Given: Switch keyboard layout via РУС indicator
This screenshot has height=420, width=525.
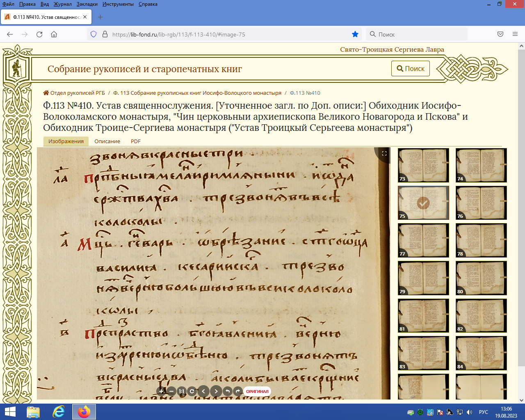Looking at the screenshot, I should [483, 412].
